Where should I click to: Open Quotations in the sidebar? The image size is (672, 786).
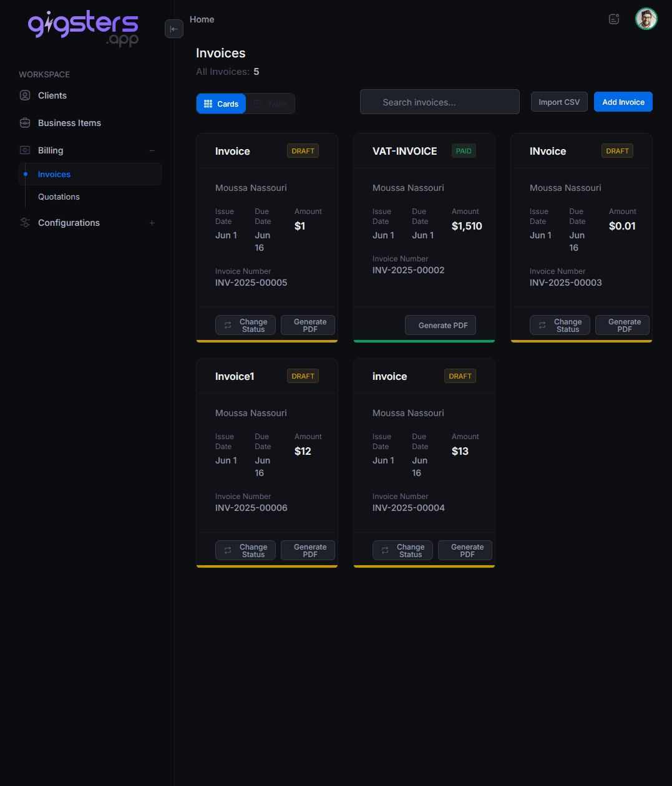tap(59, 196)
